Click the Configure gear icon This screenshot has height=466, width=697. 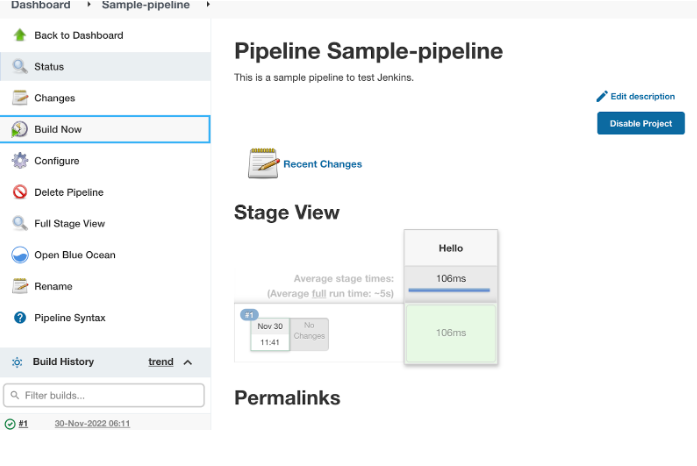19,161
